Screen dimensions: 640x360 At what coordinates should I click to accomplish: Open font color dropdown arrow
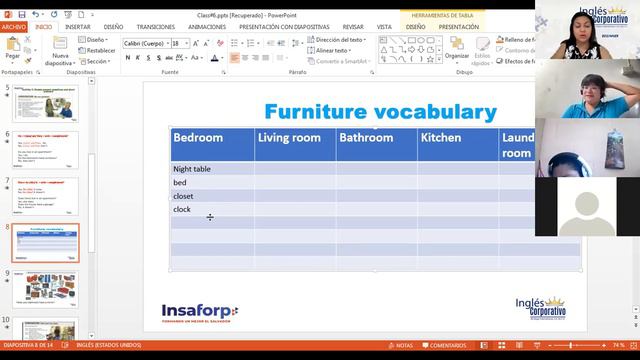click(x=222, y=58)
